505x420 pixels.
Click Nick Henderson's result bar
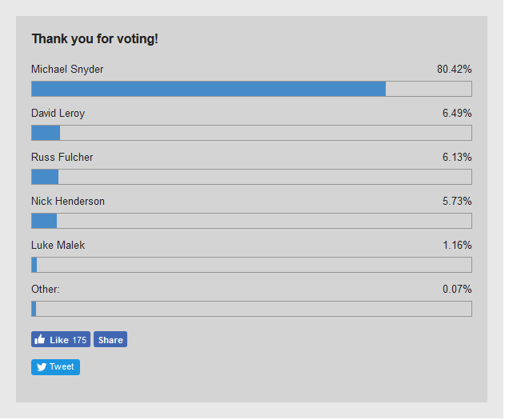(x=251, y=221)
